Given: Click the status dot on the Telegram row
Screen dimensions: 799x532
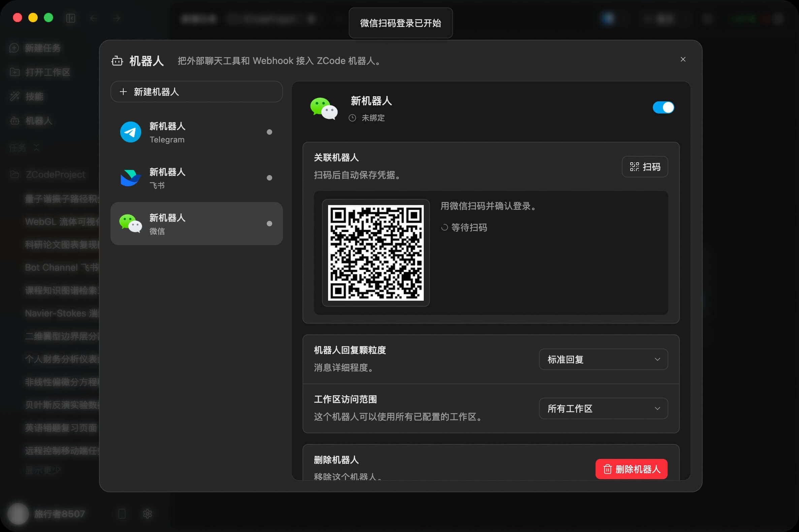Looking at the screenshot, I should [x=269, y=132].
